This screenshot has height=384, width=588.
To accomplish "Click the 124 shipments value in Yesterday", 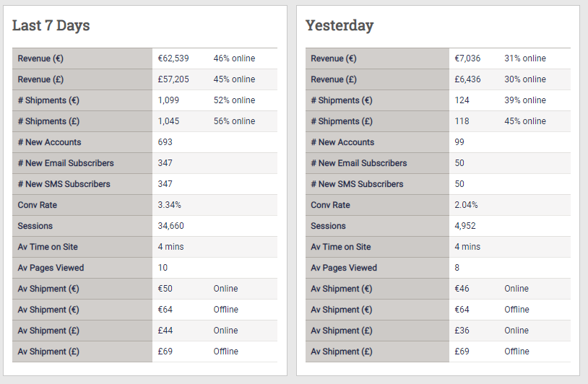I will point(462,100).
